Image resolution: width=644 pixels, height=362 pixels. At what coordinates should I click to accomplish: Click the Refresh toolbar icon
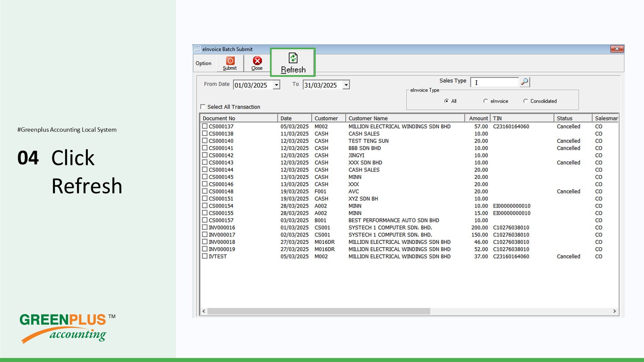tap(293, 62)
